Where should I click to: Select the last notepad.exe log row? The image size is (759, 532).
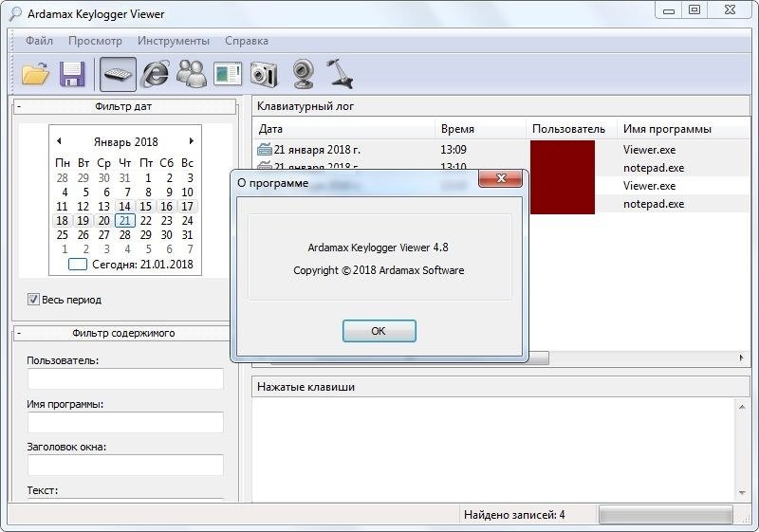[x=639, y=204]
